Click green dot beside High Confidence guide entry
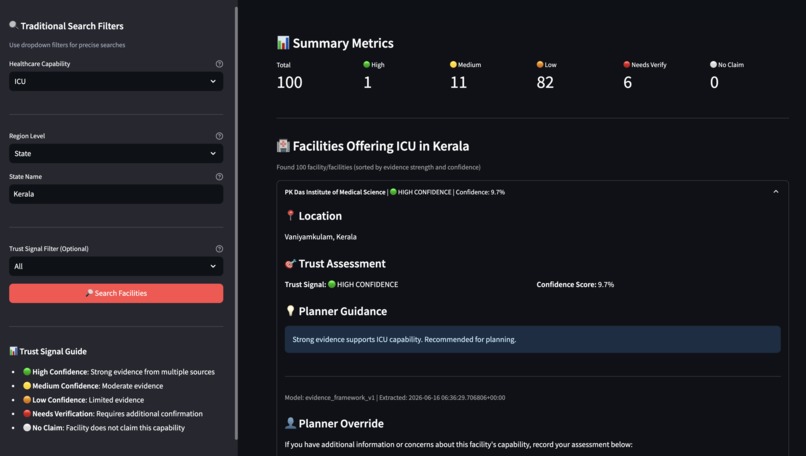The image size is (806, 456). pyautogui.click(x=27, y=372)
